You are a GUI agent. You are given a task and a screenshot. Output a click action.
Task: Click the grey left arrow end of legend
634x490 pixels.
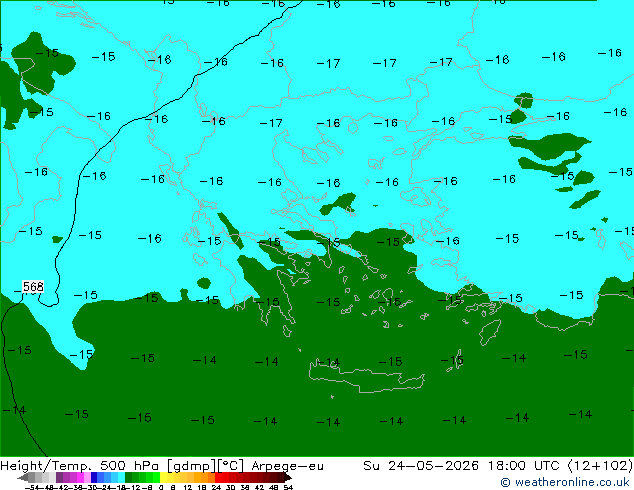tap(23, 477)
